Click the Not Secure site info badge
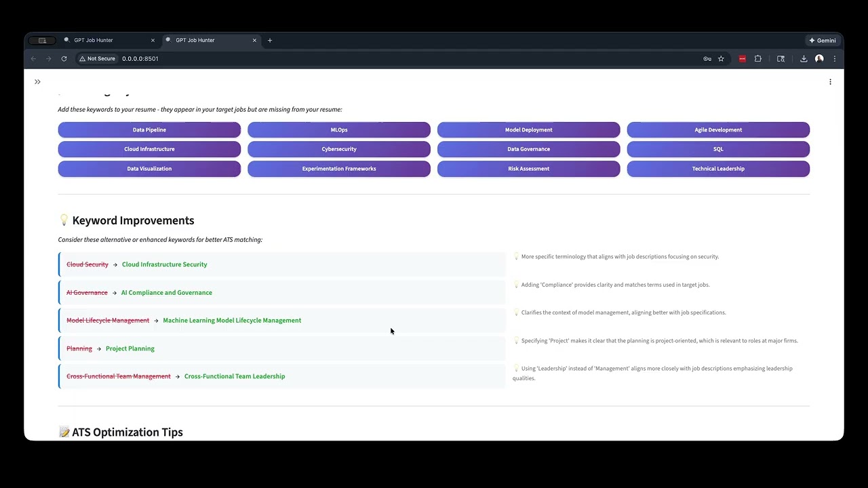The width and height of the screenshot is (868, 488). click(x=98, y=59)
